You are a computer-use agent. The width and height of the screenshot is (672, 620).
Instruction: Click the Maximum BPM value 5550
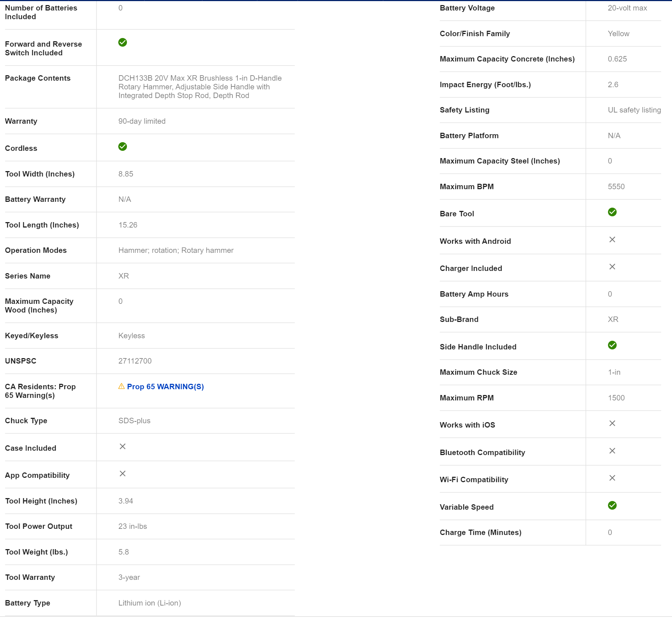(x=616, y=187)
